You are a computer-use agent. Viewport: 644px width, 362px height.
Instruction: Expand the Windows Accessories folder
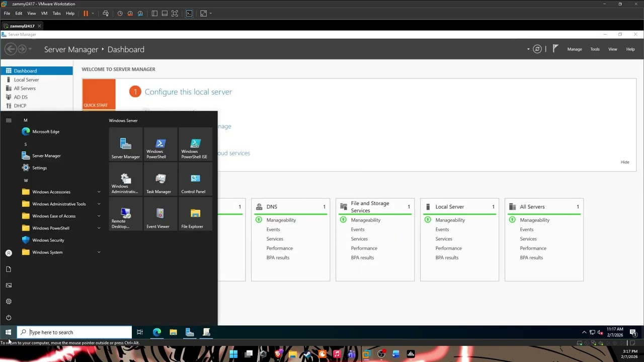click(x=61, y=192)
